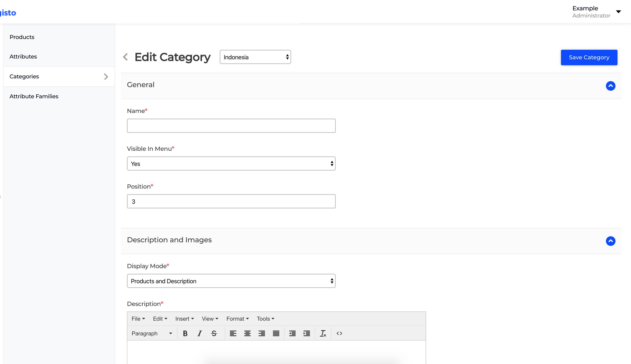Screen dimensions: 631x364
Task: Clear formatting in the editor
Action: (323, 333)
